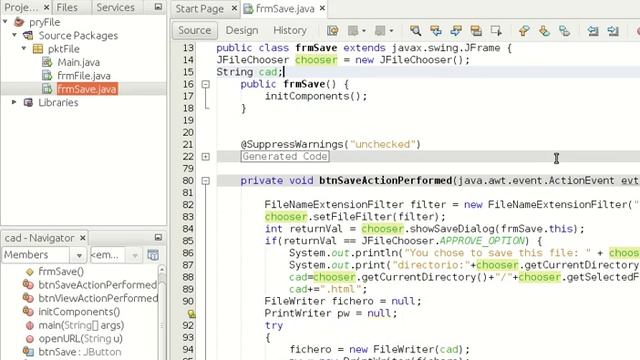Collapse frmSave constructor code fold
This screenshot has height=360, width=640.
(206, 84)
